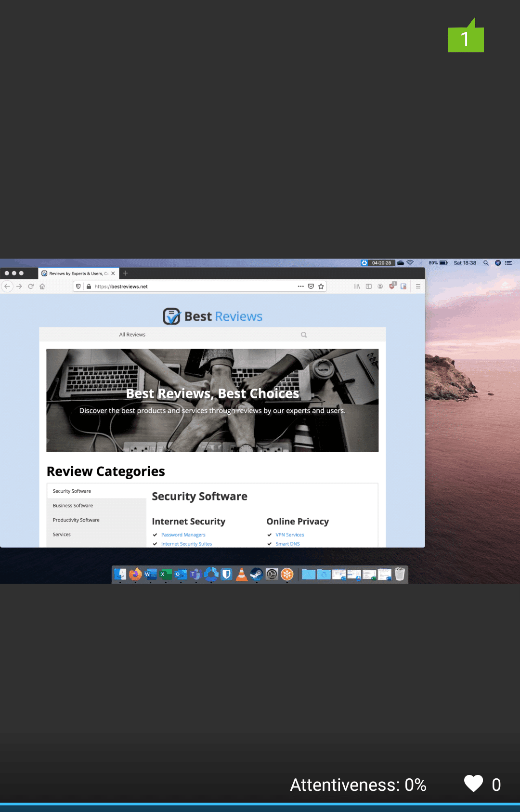The width and height of the screenshot is (520, 812).
Task: Tap the heart like icon
Action: 473,784
